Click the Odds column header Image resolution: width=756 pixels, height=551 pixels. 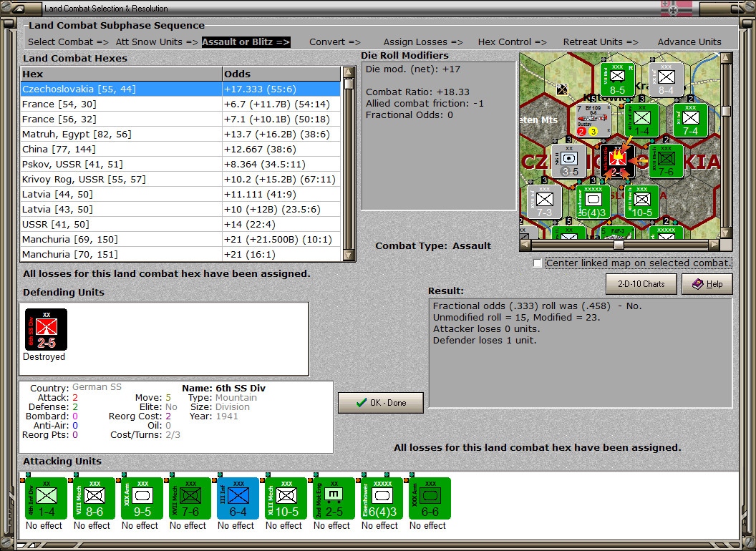pyautogui.click(x=281, y=74)
